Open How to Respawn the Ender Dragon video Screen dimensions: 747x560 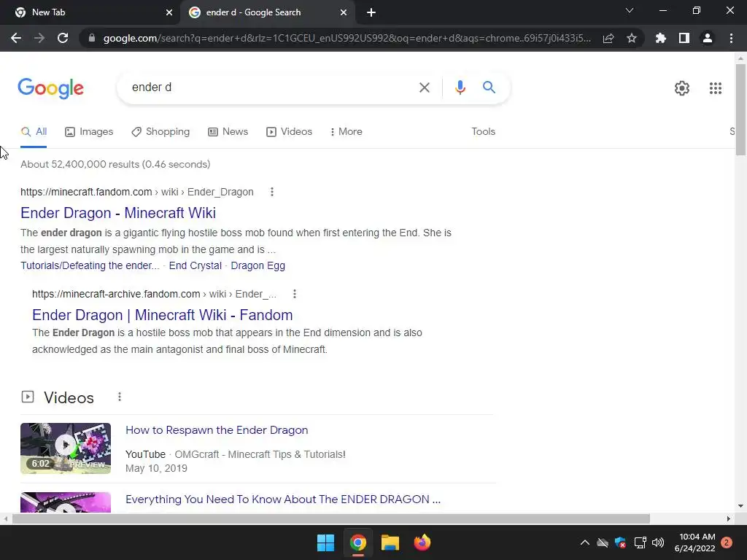217,430
